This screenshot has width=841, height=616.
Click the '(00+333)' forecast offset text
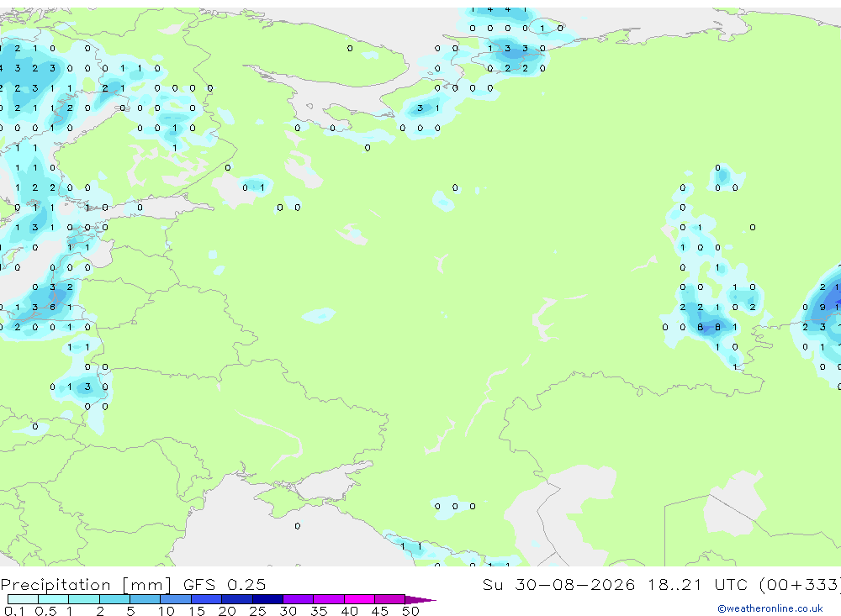click(801, 585)
